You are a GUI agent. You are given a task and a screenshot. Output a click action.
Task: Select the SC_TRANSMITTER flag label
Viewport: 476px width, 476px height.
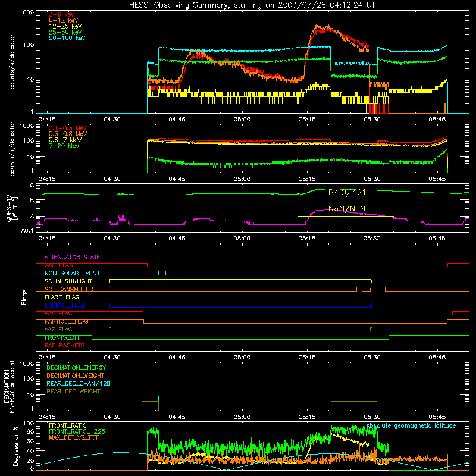pos(69,289)
